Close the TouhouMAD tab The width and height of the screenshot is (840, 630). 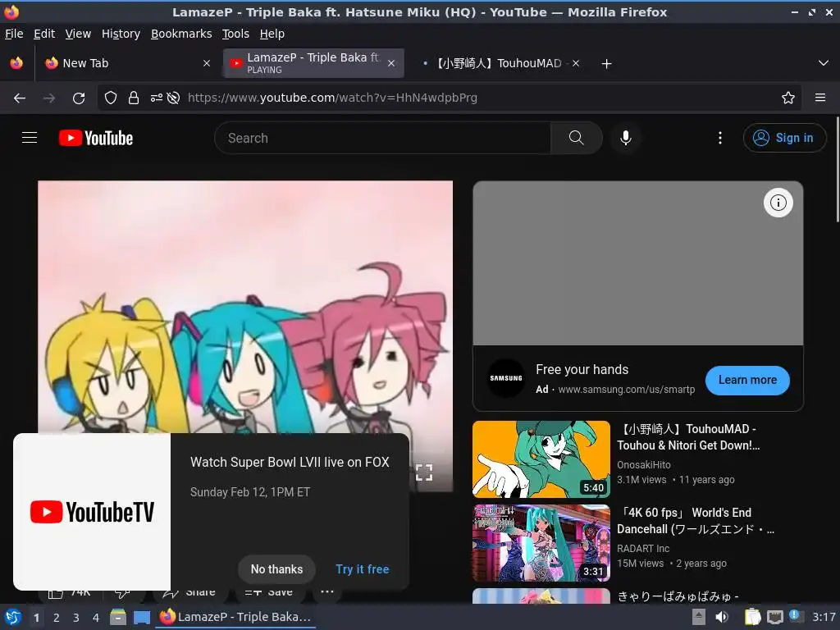coord(575,63)
